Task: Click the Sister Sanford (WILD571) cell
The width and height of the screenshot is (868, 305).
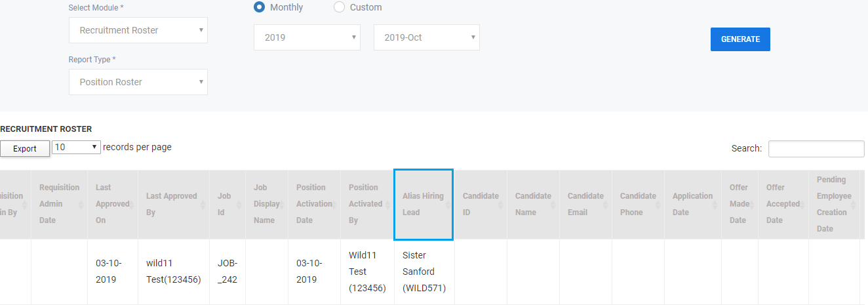Action: tap(424, 271)
